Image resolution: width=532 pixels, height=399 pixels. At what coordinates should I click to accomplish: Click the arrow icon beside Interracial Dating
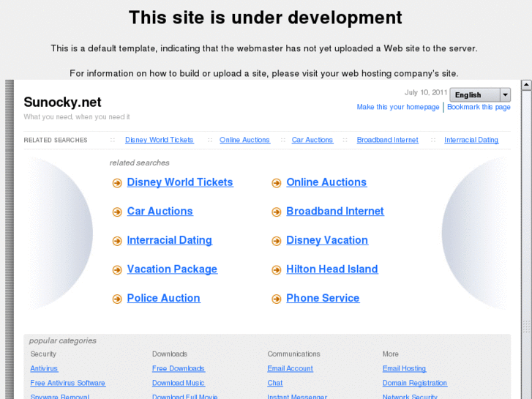click(117, 241)
